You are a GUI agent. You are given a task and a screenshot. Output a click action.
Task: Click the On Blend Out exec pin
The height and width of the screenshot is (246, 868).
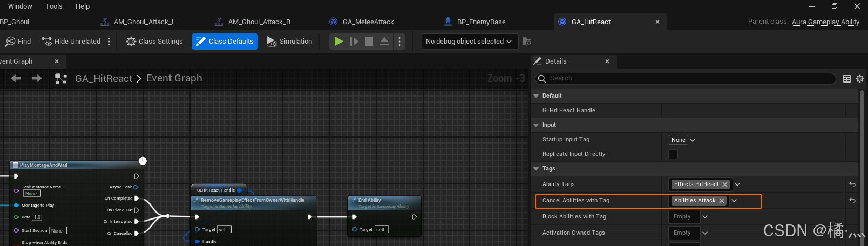[137, 210]
